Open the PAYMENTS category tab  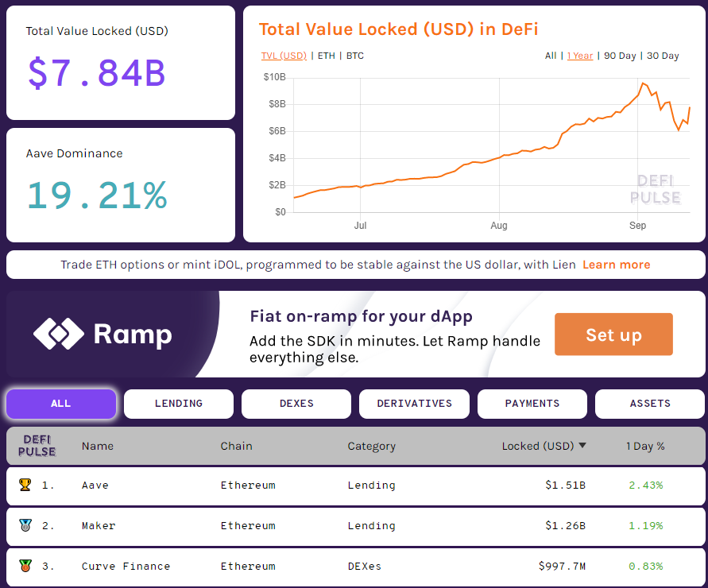tap(532, 404)
